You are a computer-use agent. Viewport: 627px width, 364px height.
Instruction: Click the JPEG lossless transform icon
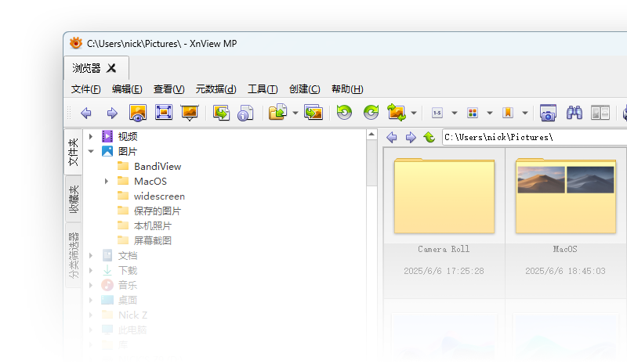coord(397,112)
